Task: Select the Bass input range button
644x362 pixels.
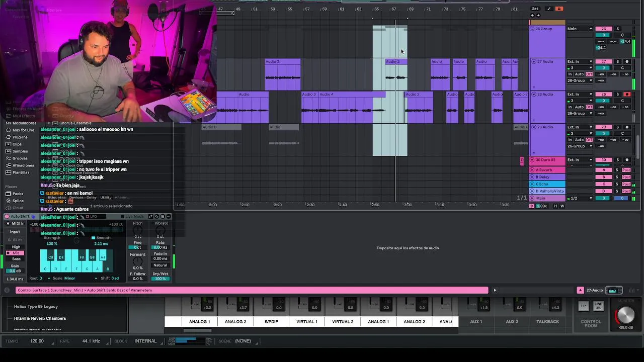Action: [x=16, y=259]
